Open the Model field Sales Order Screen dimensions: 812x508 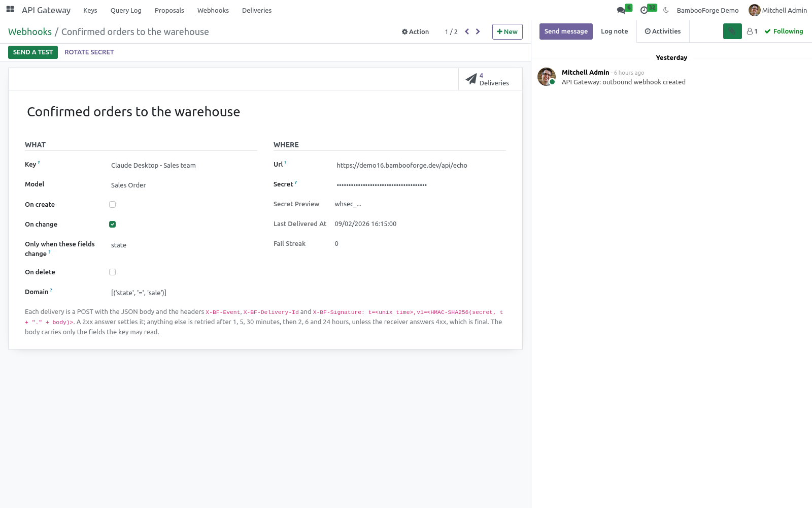184,185
